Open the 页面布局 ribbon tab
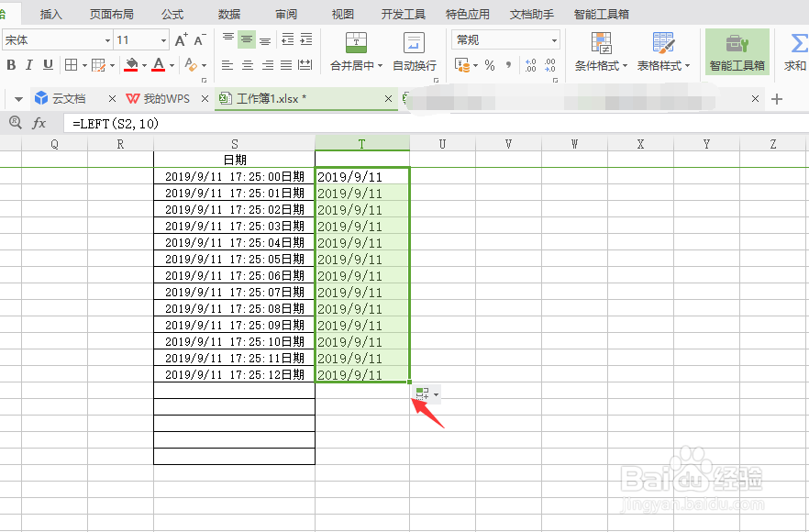Viewport: 809px width, 532px height. [112, 14]
